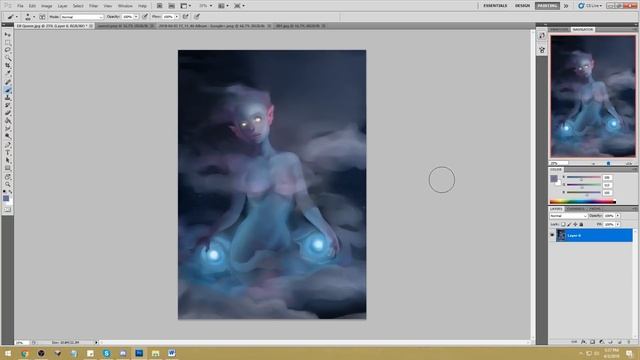The width and height of the screenshot is (640, 360).
Task: Open the Flow dropdown arrow
Action: [177, 17]
